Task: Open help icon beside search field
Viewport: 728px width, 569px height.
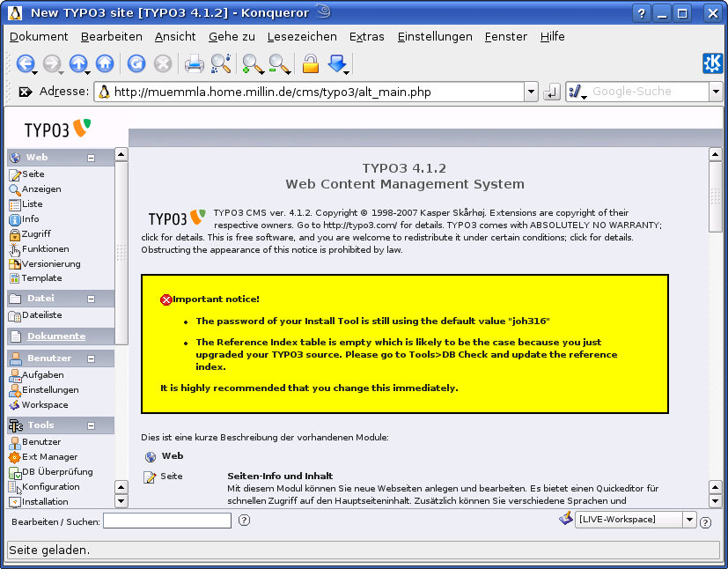Action: pyautogui.click(x=244, y=521)
